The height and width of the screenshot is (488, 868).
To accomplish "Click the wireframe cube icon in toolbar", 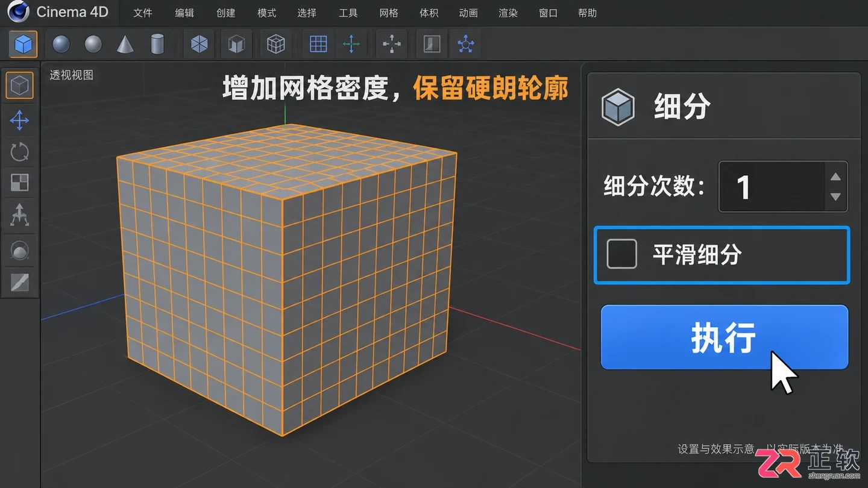I will coord(275,44).
